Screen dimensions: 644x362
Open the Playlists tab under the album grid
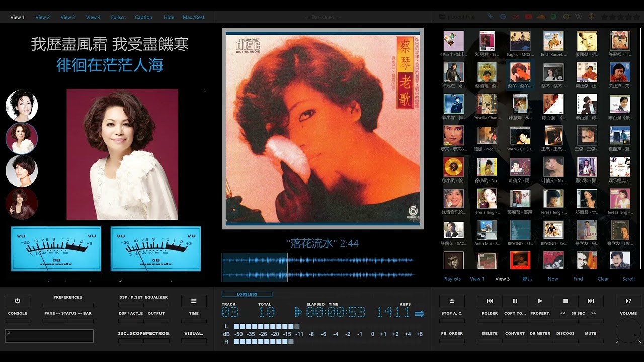click(x=452, y=279)
